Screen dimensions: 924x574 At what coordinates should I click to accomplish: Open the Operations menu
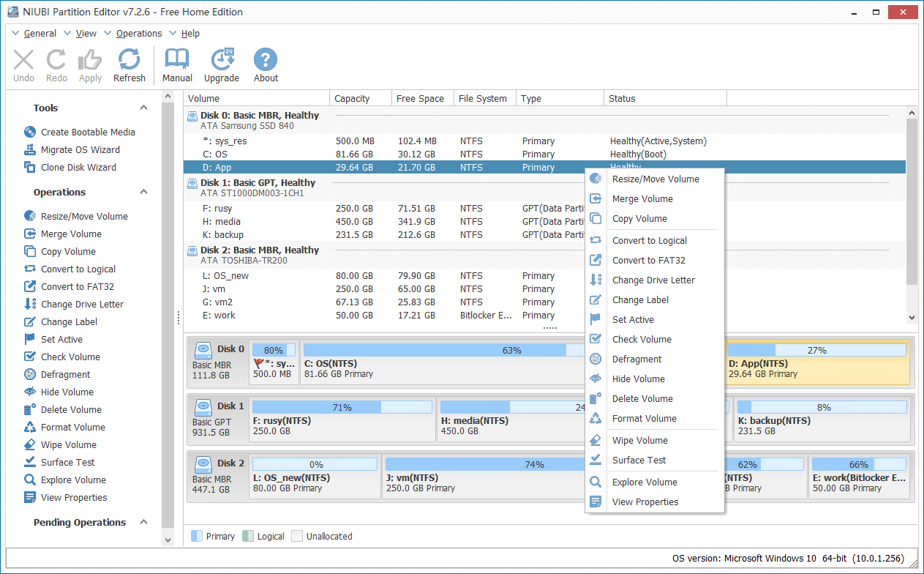138,34
